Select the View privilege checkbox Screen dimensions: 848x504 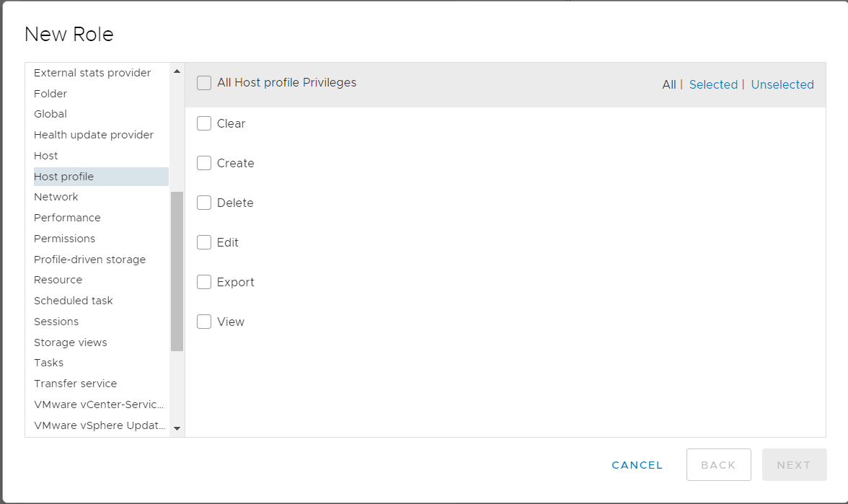204,322
